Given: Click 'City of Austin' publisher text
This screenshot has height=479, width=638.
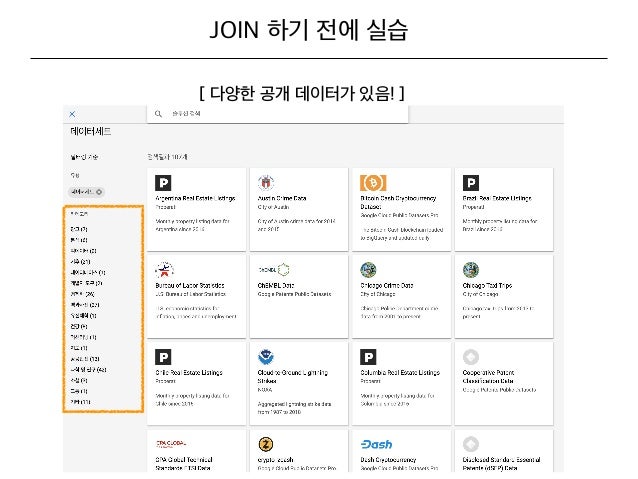Looking at the screenshot, I should (273, 207).
